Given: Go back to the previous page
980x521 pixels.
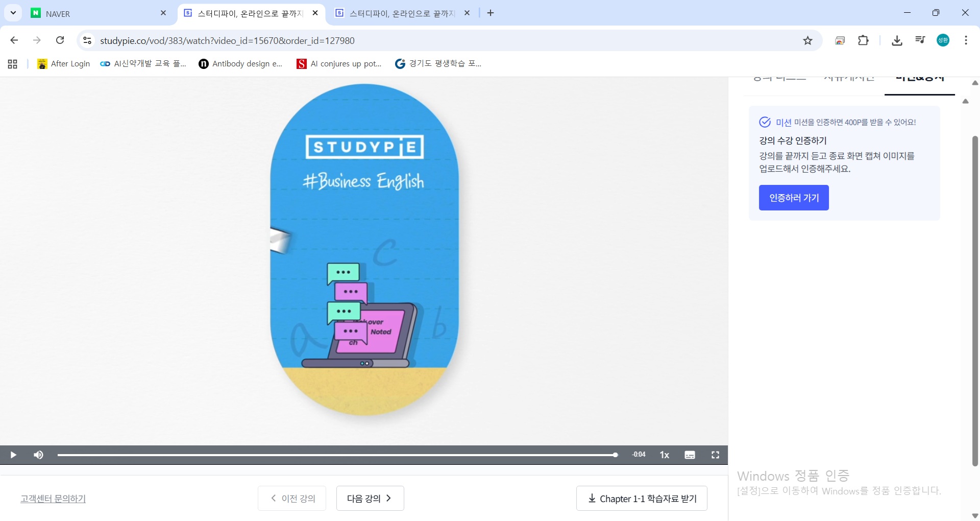Looking at the screenshot, I should (14, 41).
